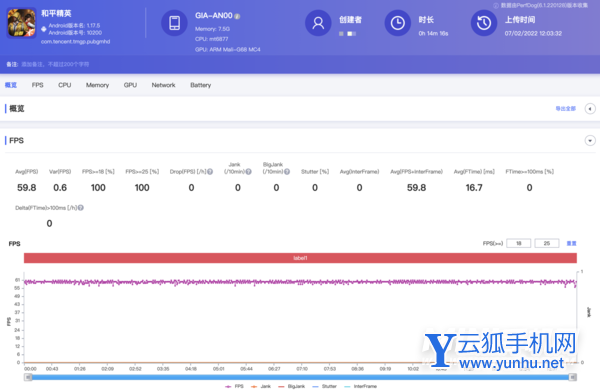Click the upload time history icon

484,23
